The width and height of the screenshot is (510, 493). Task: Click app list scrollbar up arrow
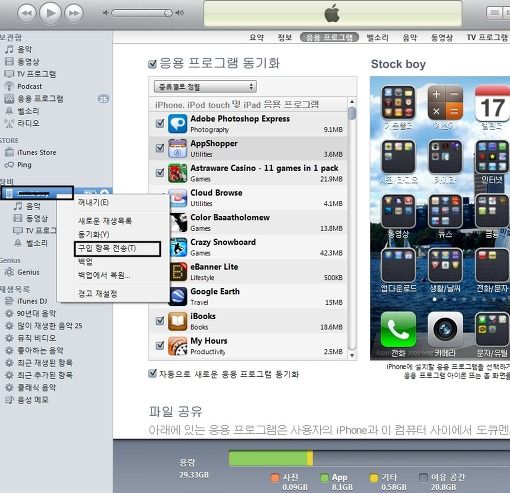tap(352, 101)
